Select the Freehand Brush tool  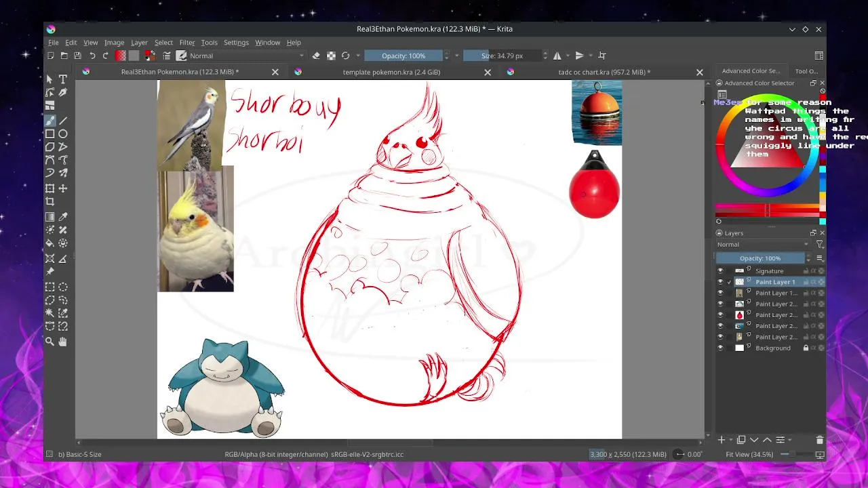pos(50,121)
